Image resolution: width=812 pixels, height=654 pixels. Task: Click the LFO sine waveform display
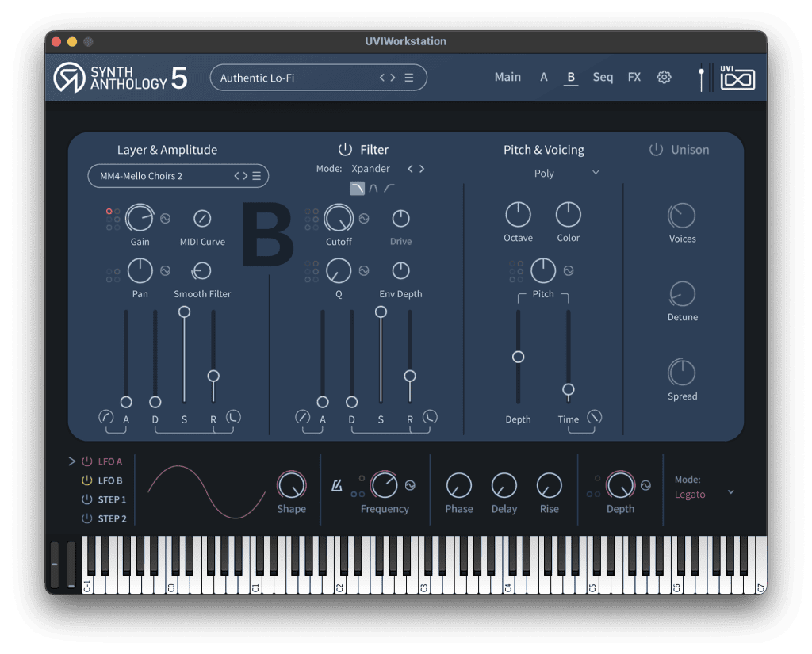point(206,492)
